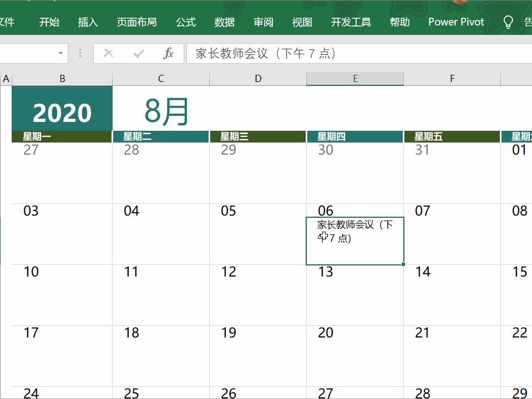The image size is (532, 399).
Task: Open the 数据 ribbon tab
Action: [224, 22]
